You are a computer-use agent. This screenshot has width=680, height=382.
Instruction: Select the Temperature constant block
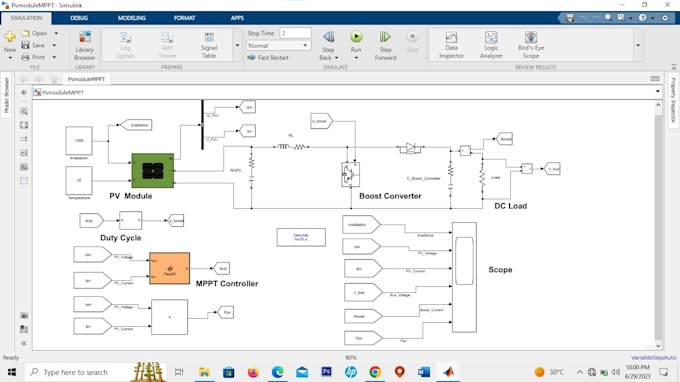tap(79, 180)
